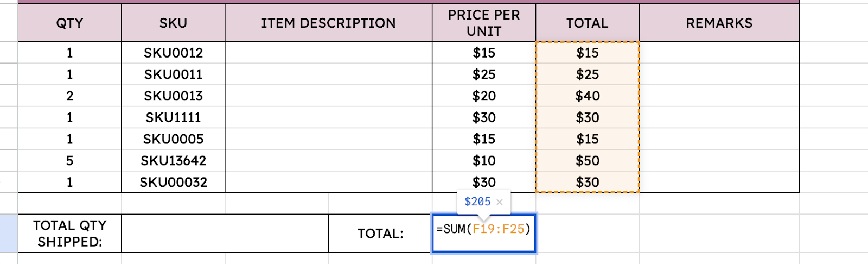Screen dimensions: 868x264
Task: Select the SKU0005 cell
Action: 173,139
